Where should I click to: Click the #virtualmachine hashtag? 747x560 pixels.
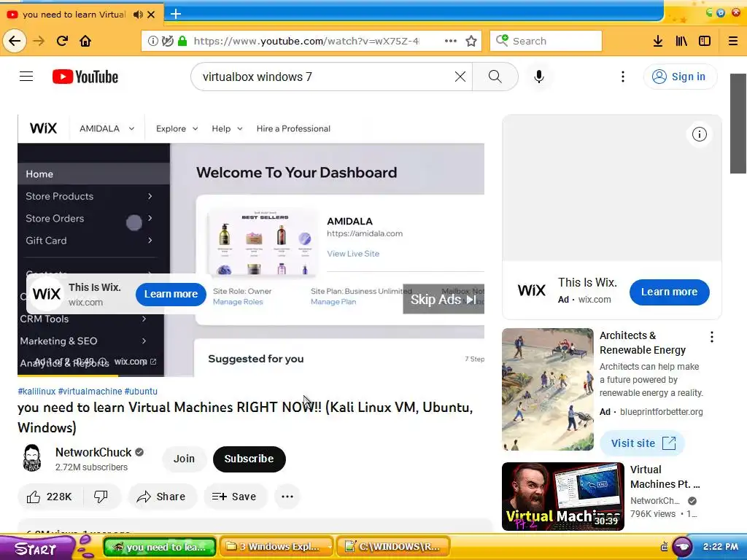point(90,392)
